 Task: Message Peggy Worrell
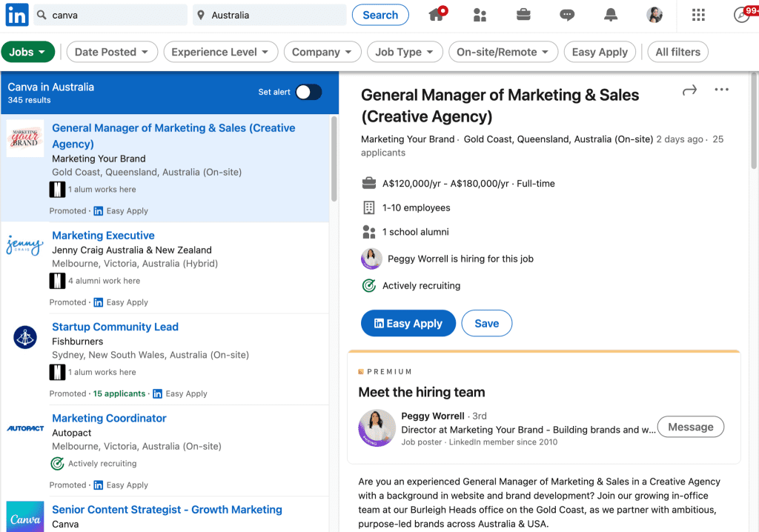(690, 427)
